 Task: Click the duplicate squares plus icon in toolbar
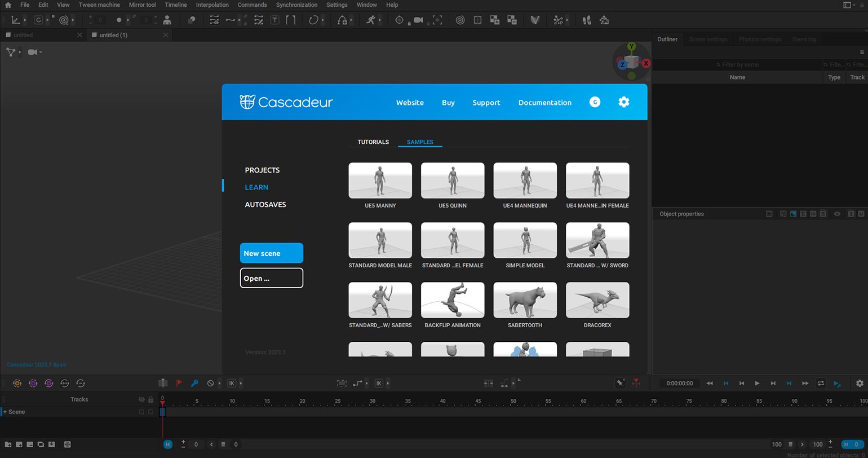(x=495, y=20)
